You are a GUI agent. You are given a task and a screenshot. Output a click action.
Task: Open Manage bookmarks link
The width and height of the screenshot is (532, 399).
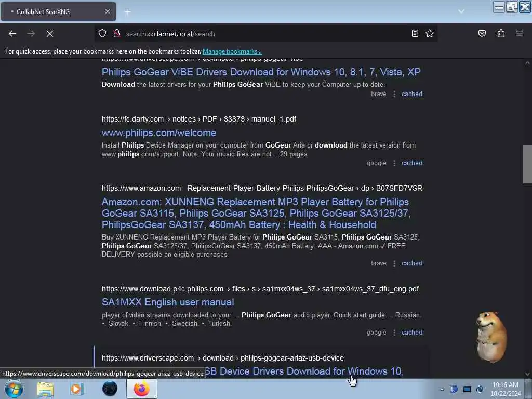[232, 51]
